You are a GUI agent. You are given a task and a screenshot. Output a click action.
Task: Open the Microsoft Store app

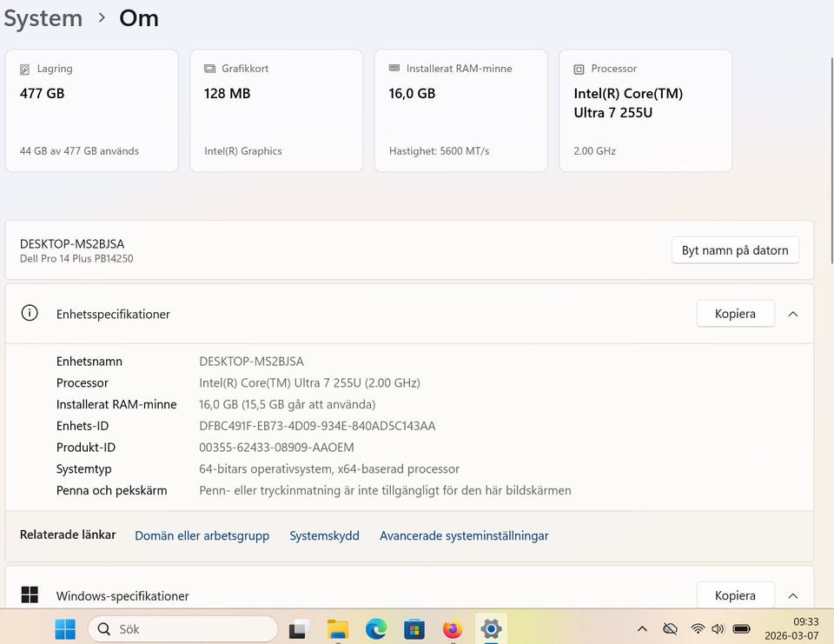pos(414,628)
